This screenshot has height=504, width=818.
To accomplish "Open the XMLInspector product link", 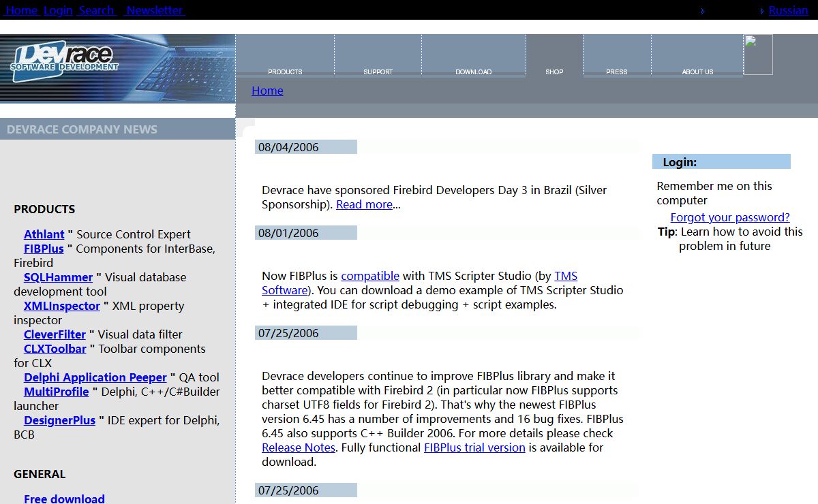I will pyautogui.click(x=62, y=306).
